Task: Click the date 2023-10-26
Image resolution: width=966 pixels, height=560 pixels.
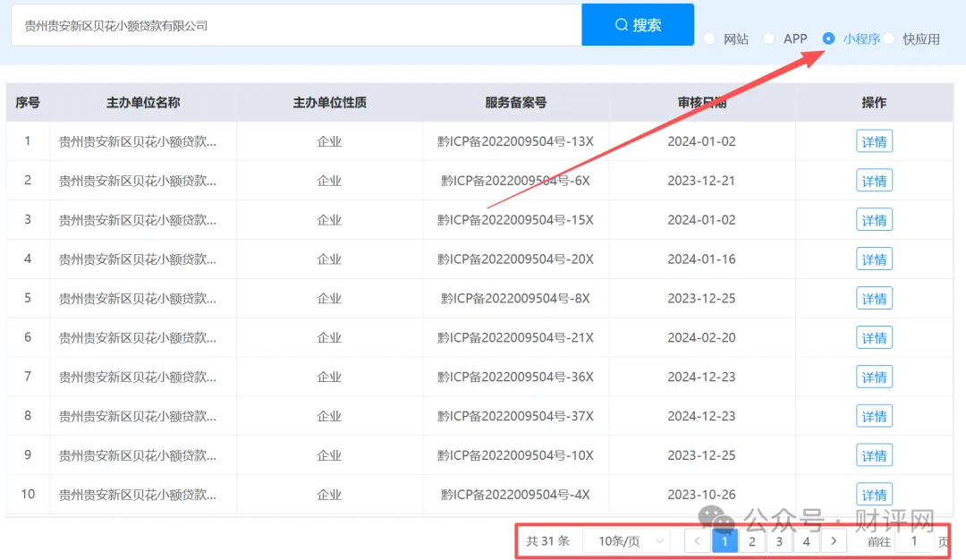Action: tap(702, 495)
